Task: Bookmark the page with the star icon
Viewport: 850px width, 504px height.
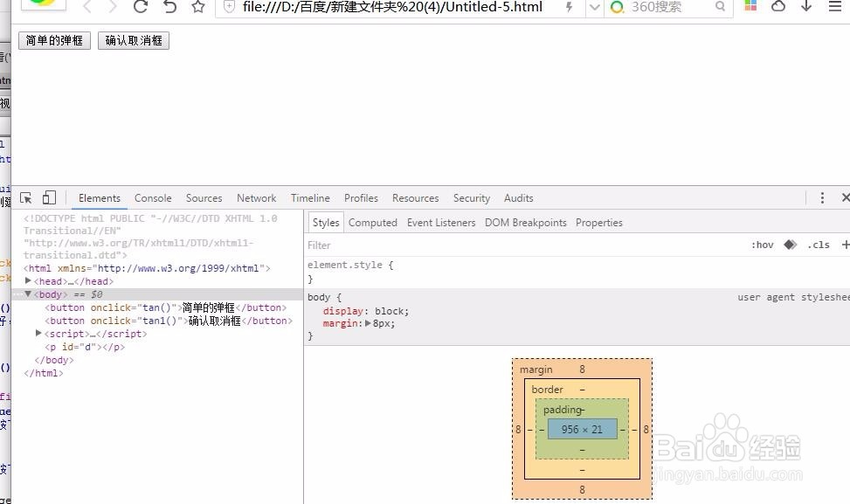Action: [x=197, y=6]
